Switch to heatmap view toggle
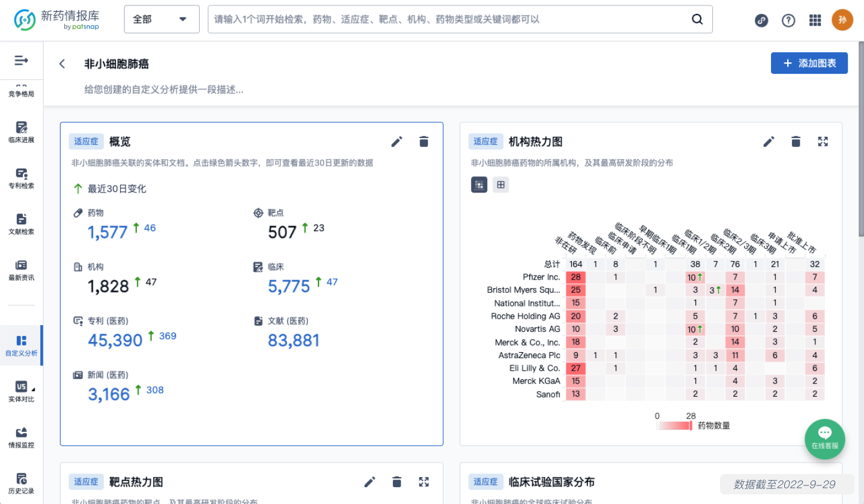 479,185
